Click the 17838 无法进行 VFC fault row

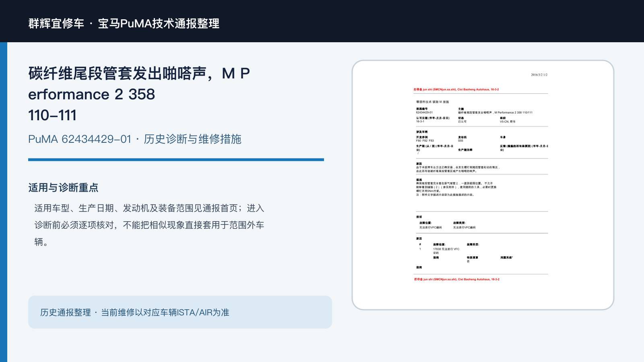[446, 251]
